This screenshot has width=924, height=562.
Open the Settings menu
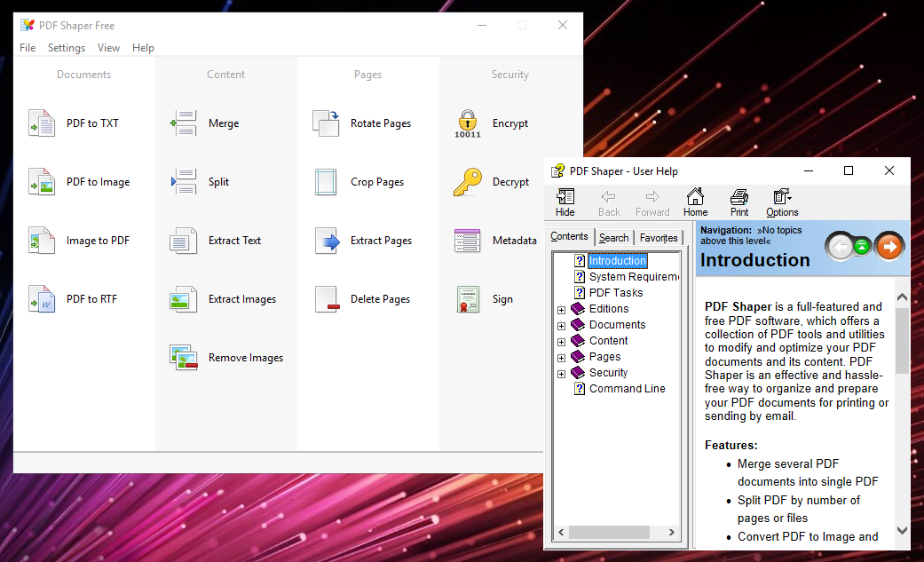click(67, 48)
